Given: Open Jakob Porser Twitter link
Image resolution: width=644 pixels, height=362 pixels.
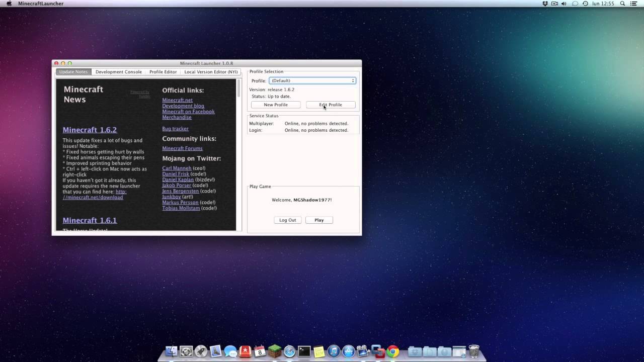Looking at the screenshot, I should tap(177, 185).
